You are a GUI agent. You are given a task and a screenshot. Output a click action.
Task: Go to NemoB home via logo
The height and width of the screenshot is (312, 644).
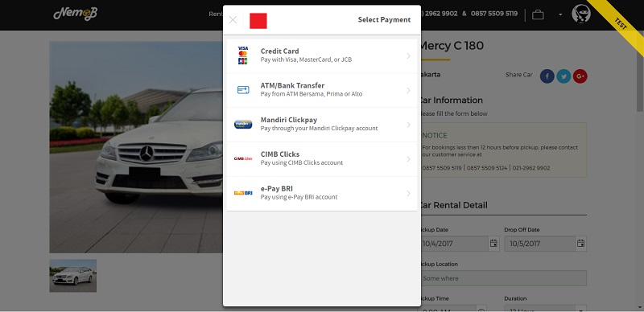pos(75,14)
